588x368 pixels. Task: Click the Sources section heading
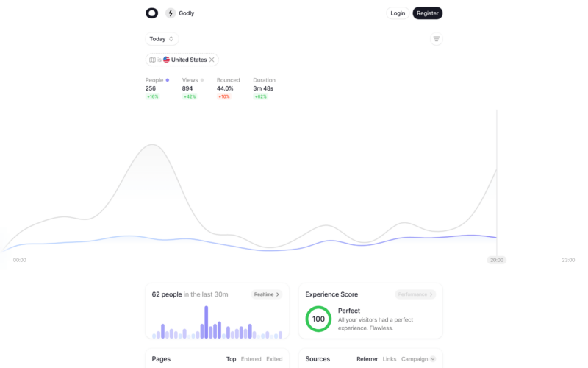click(x=318, y=359)
